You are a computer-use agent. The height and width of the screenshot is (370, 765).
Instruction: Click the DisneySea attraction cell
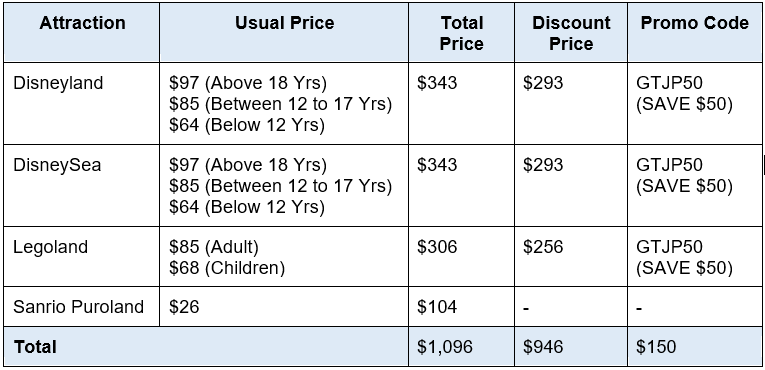pos(82,185)
